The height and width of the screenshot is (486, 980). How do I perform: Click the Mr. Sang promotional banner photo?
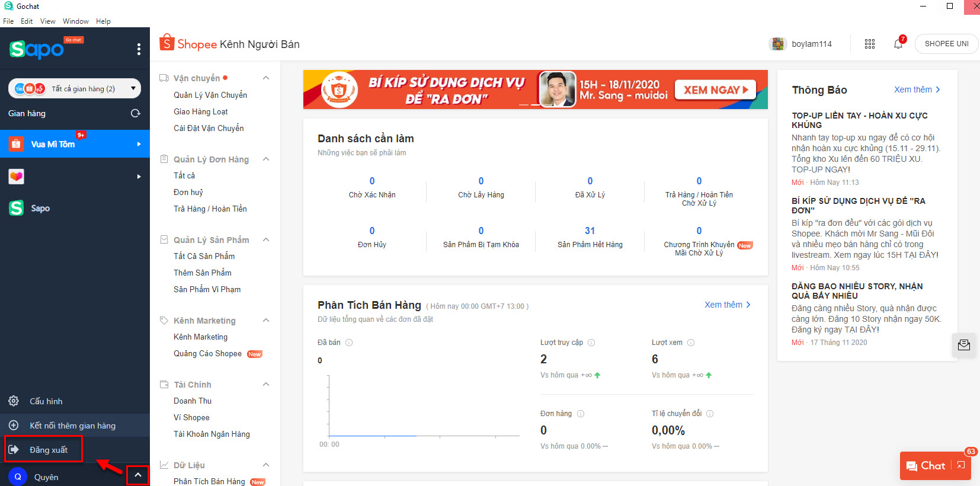pyautogui.click(x=558, y=89)
